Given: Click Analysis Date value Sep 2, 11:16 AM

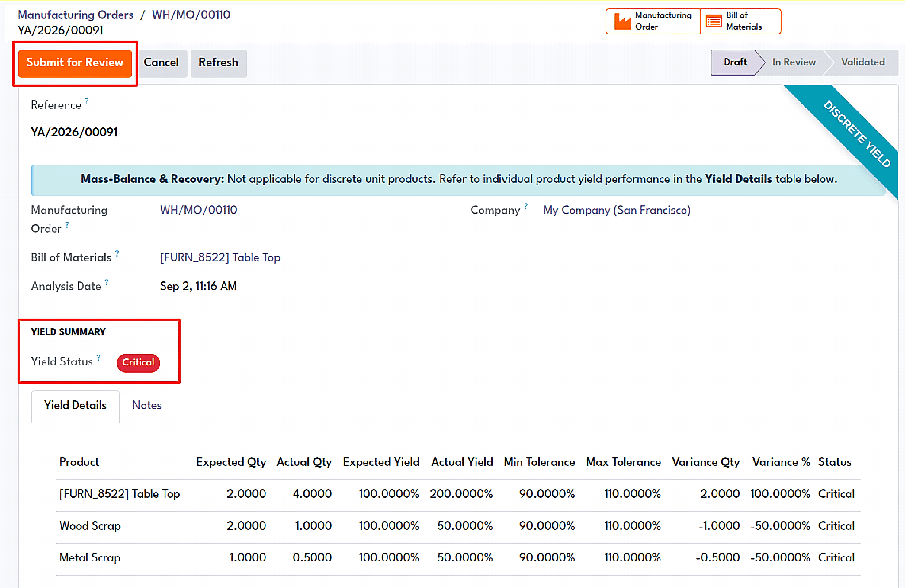Looking at the screenshot, I should tap(198, 286).
